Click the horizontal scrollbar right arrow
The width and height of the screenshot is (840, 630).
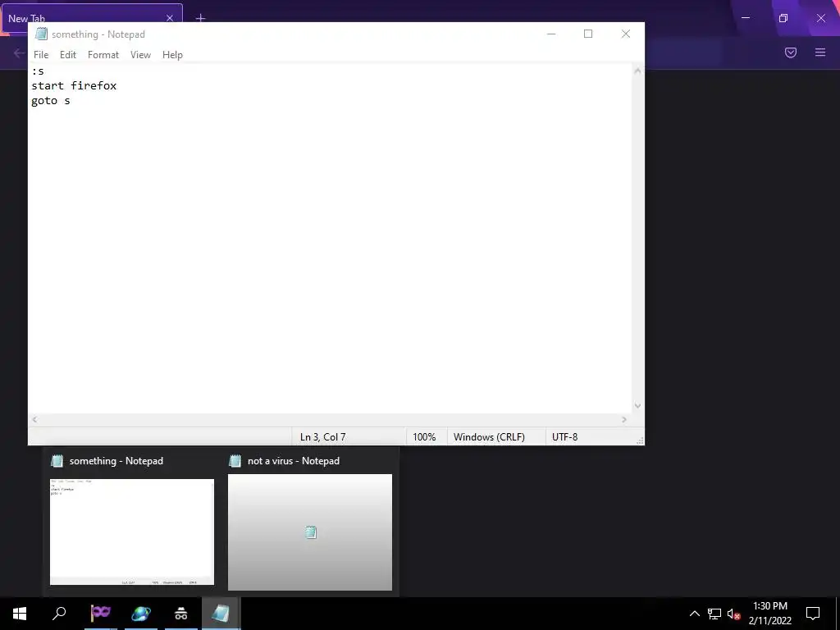[x=624, y=419]
